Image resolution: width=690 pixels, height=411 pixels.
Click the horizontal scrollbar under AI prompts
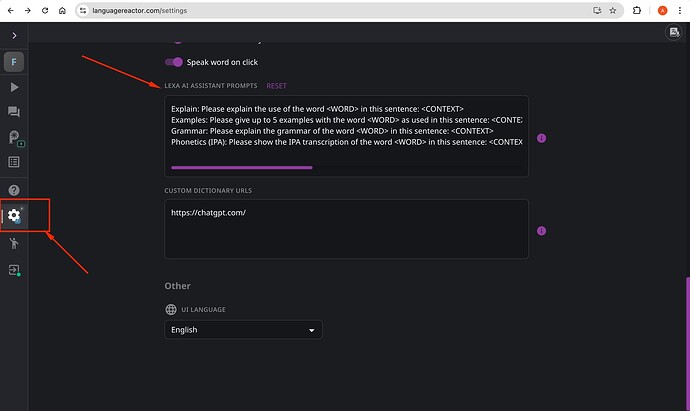242,168
